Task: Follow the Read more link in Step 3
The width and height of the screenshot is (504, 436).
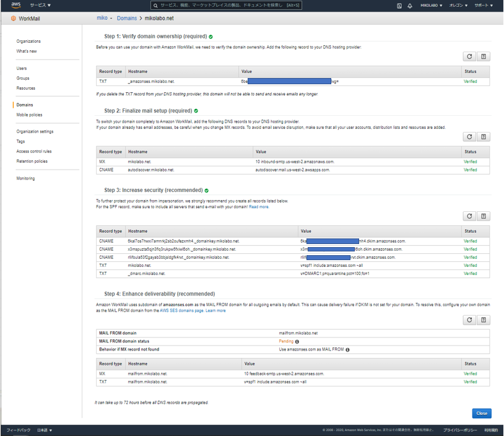Action: [259, 207]
